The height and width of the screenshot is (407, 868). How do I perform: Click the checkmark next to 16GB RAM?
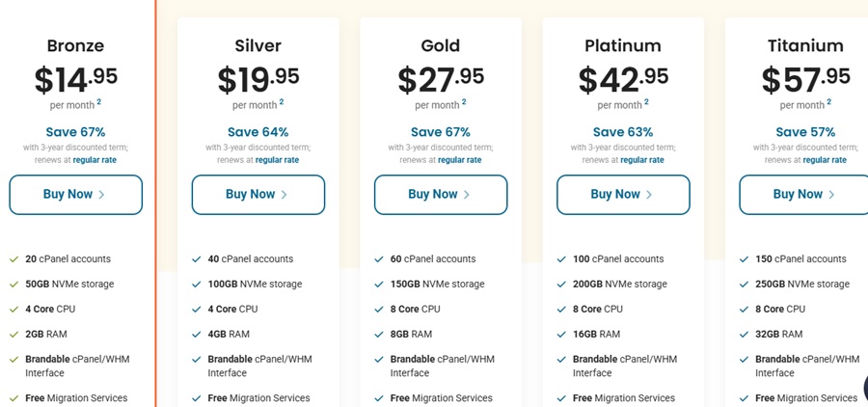[x=561, y=335]
